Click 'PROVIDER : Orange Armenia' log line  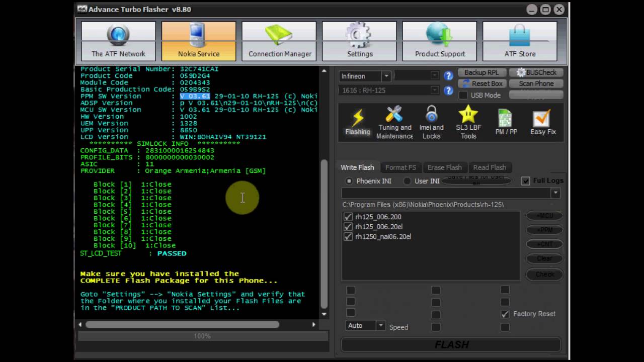pos(173,171)
